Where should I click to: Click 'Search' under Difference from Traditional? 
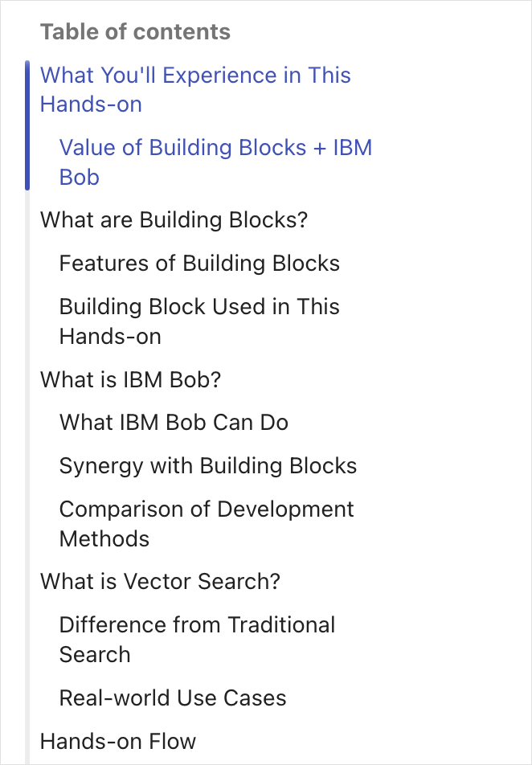[x=95, y=654]
